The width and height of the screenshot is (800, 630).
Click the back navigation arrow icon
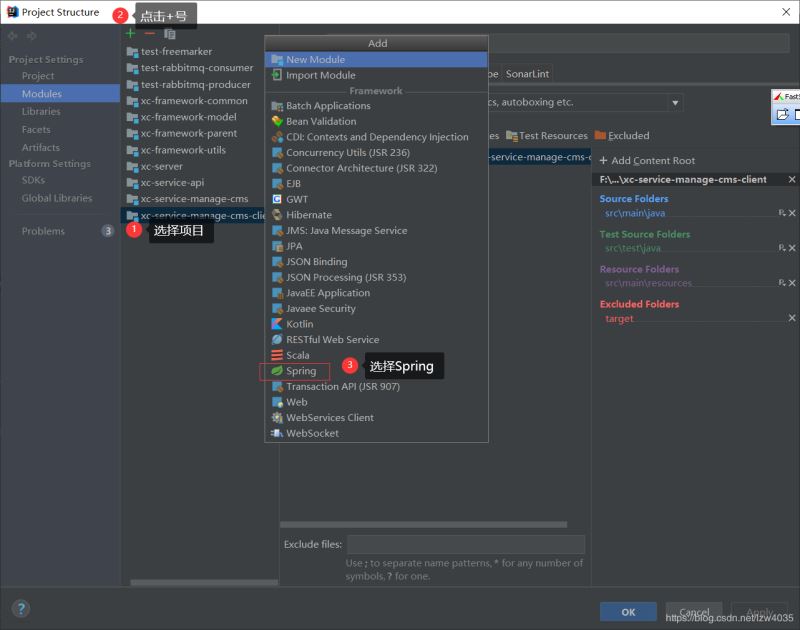click(x=13, y=36)
